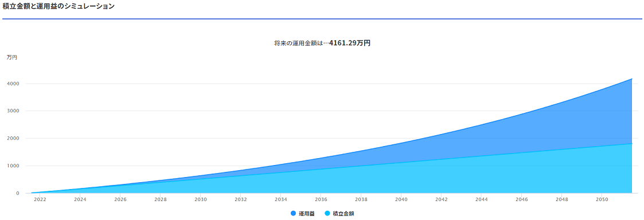Click the 万円 unit label
The image size is (644, 220).
click(x=12, y=57)
